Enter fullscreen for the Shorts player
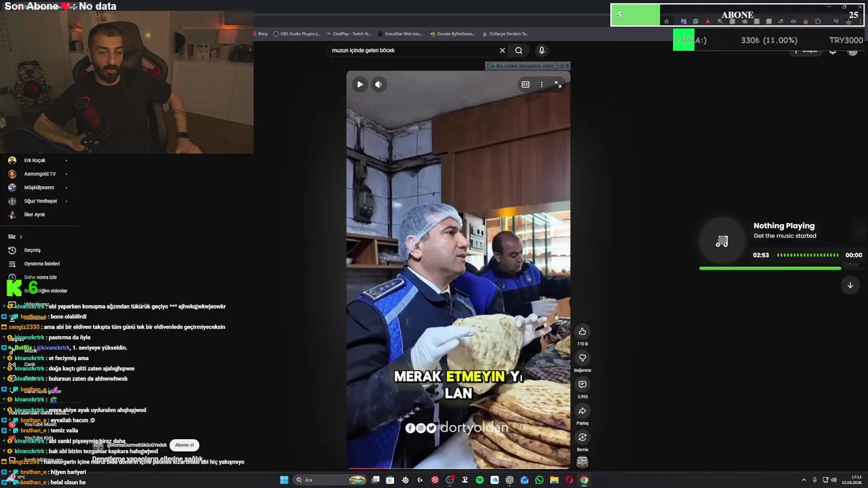 coord(557,84)
